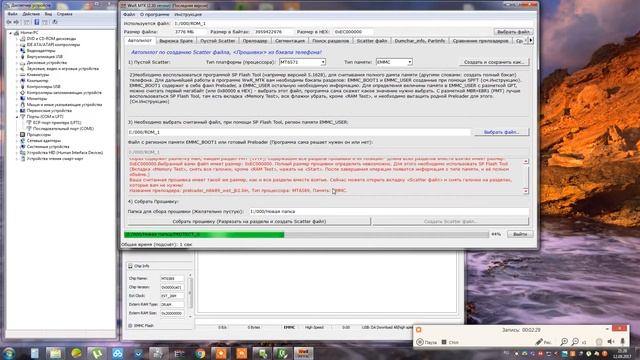
Task: Select Последовательный порт (COM1) entry
Action: tap(63, 129)
